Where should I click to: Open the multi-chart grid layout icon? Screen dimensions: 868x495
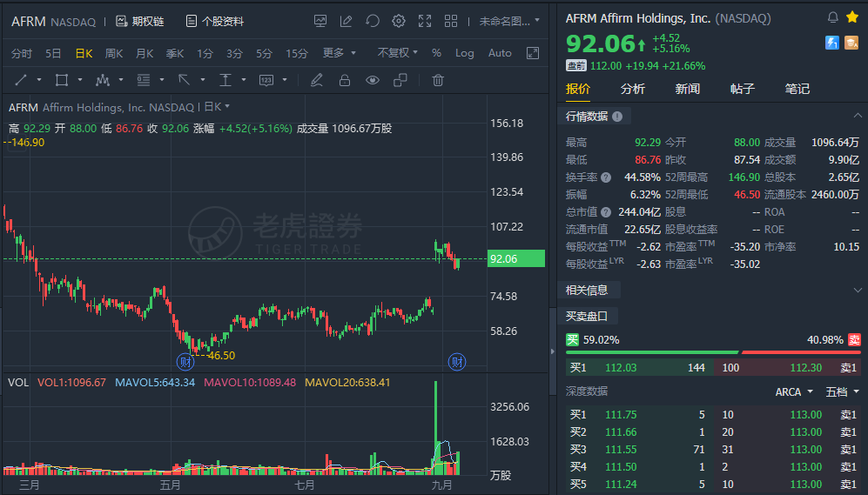click(x=451, y=21)
